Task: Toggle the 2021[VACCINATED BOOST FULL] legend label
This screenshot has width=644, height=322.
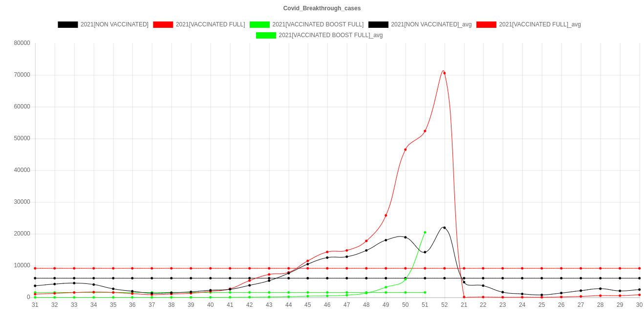Action: tap(318, 24)
